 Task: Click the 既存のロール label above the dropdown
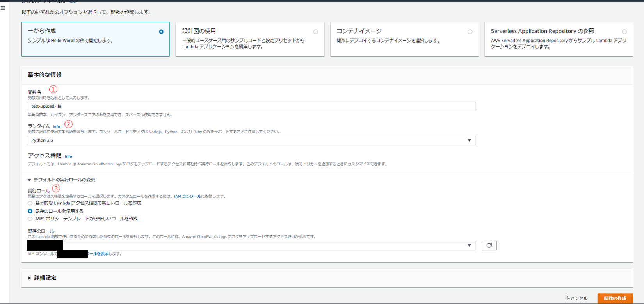pos(41,231)
